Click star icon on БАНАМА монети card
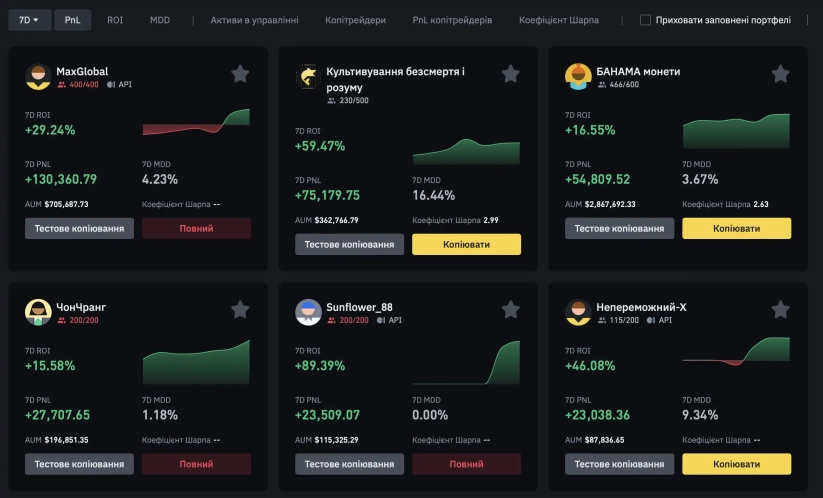Image resolution: width=823 pixels, height=498 pixels. [780, 74]
